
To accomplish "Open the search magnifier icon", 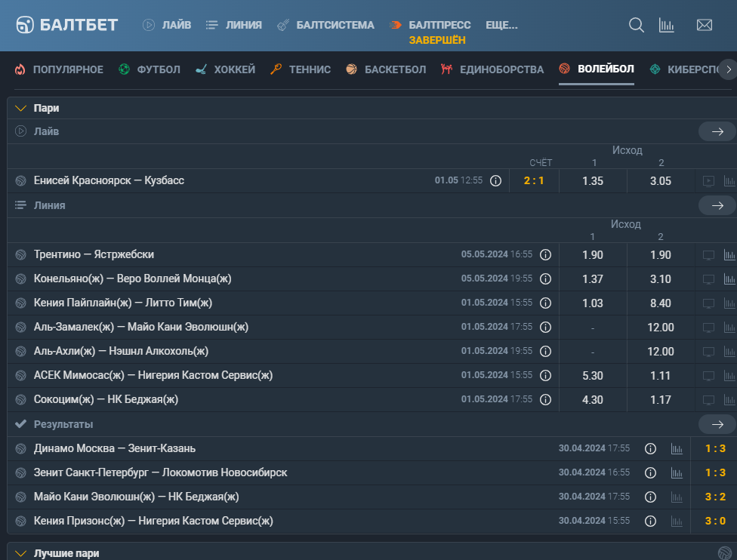I will point(637,25).
